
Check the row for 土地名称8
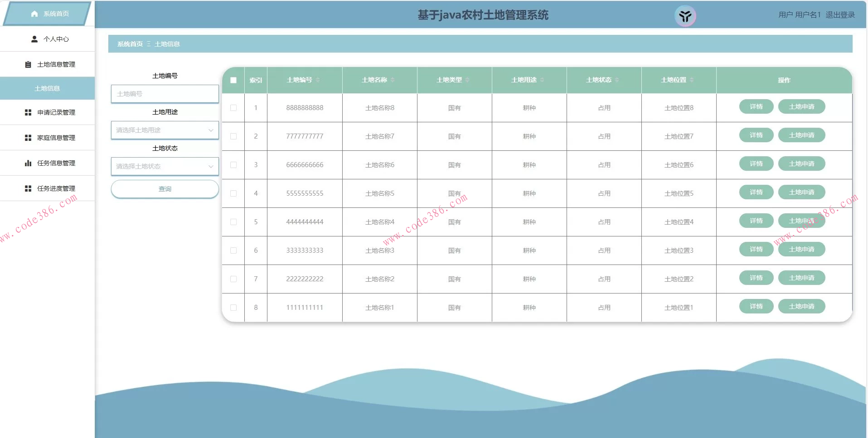tap(233, 108)
